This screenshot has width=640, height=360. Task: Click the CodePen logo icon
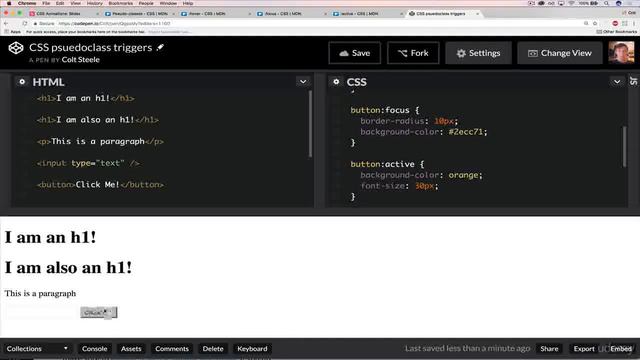point(16,48)
